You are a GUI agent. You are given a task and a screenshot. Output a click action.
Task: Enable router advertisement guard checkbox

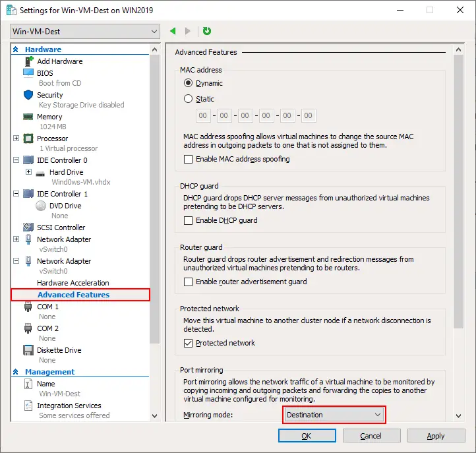point(188,282)
